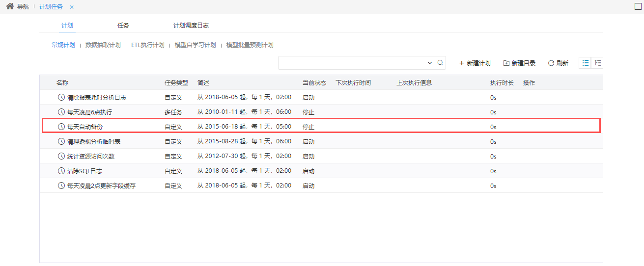Select plan 清除SQL日志

(x=84, y=171)
